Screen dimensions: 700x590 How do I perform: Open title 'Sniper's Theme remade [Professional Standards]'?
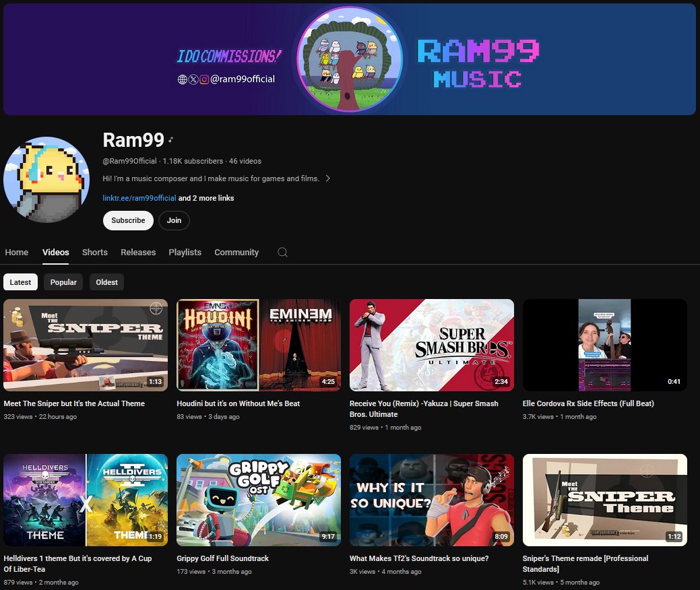(585, 564)
